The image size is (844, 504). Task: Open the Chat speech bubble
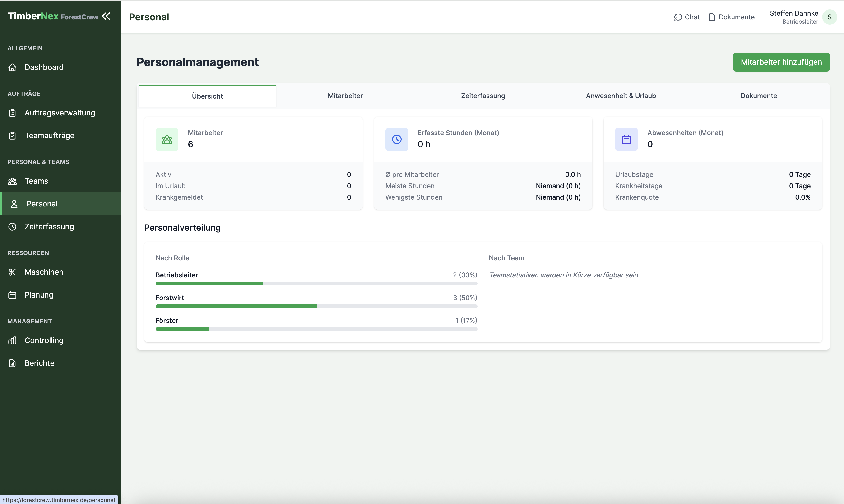click(x=687, y=17)
